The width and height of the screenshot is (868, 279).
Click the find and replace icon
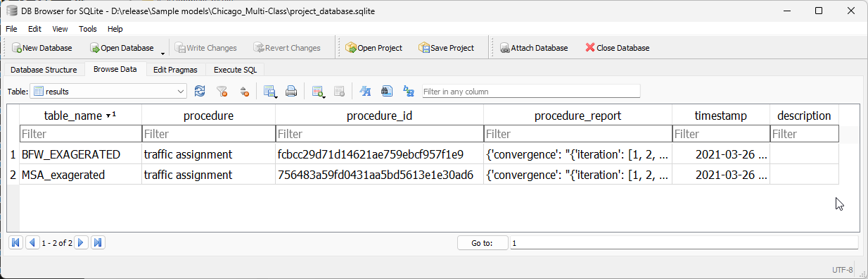408,91
